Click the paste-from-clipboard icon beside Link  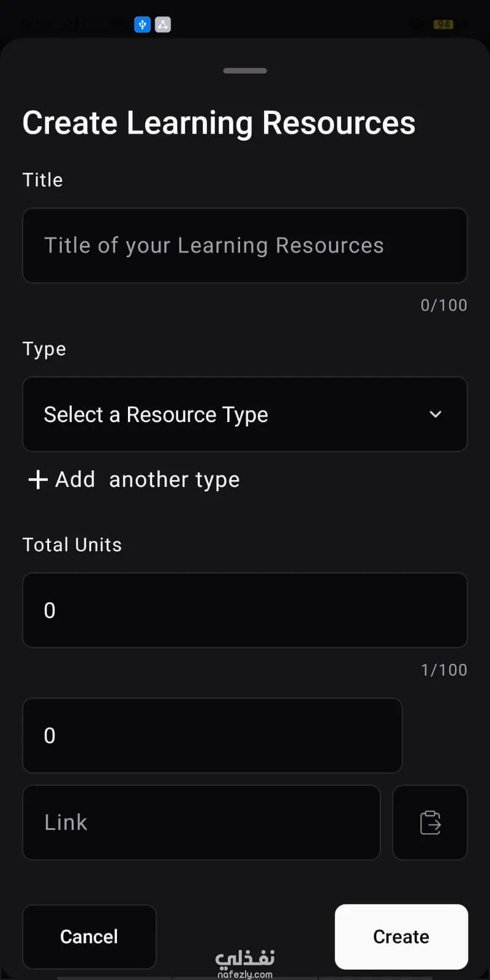[430, 823]
